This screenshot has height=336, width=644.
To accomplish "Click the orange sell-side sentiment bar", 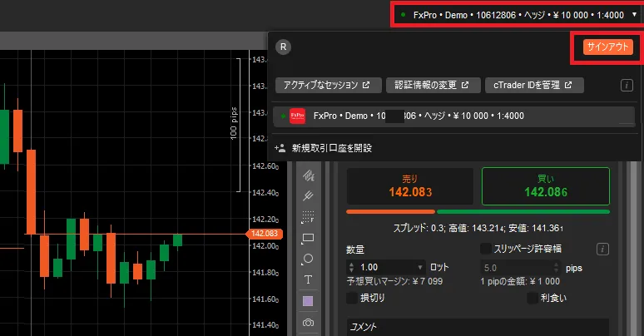I will [390, 212].
